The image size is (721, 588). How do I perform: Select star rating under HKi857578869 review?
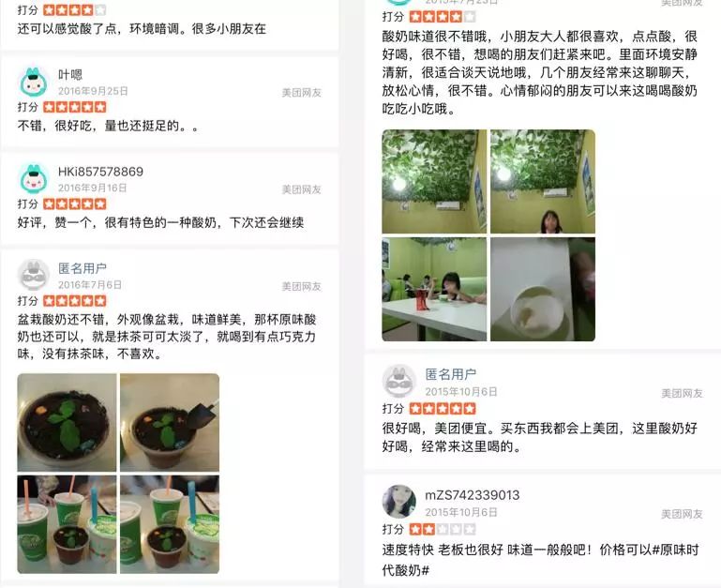tap(75, 204)
